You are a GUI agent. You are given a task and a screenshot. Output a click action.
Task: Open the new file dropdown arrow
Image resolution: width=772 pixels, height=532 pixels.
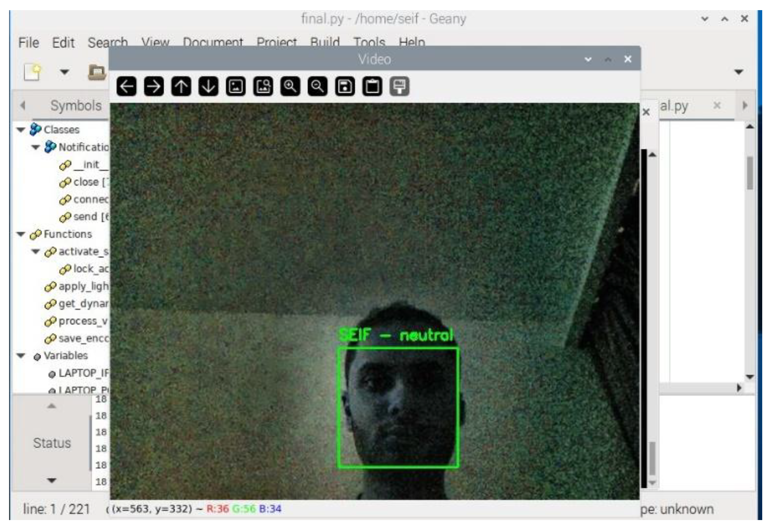pyautogui.click(x=64, y=72)
